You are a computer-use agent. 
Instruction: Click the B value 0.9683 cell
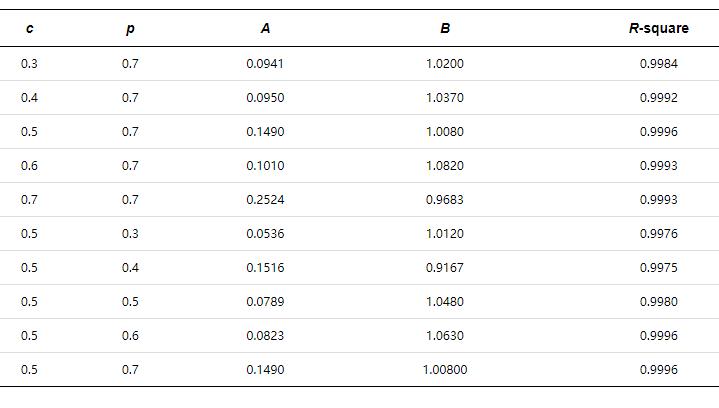click(444, 200)
